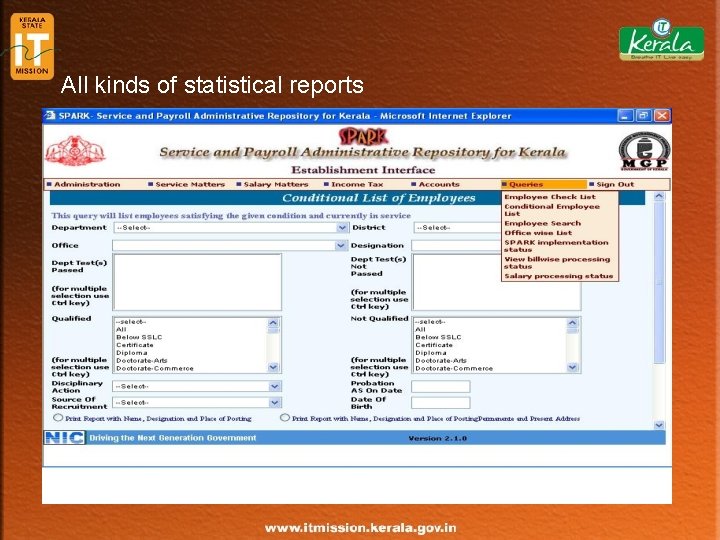Open the Administration menu
This screenshot has height=540, width=720.
point(87,185)
